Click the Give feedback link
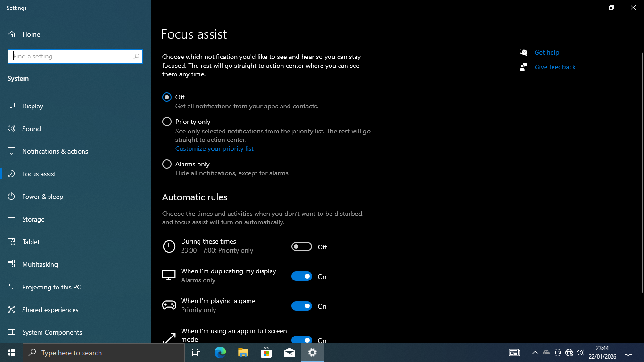The height and width of the screenshot is (362, 644). [555, 67]
